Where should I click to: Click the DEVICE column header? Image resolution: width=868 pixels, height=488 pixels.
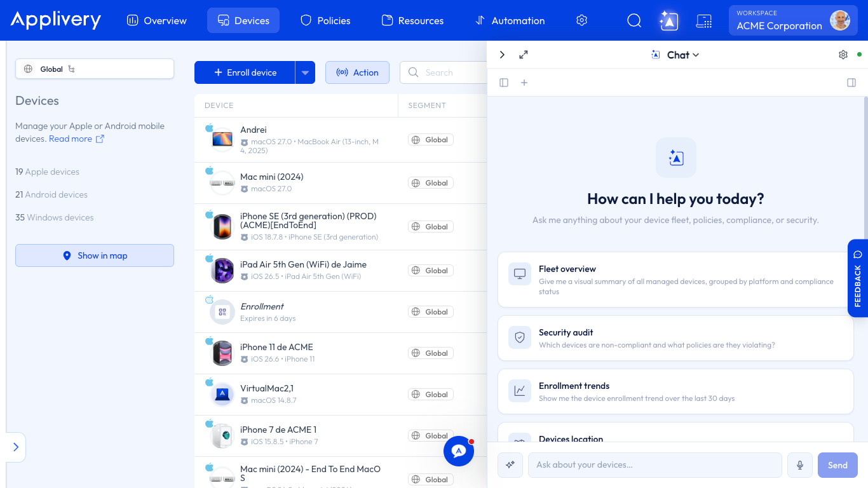(x=219, y=105)
